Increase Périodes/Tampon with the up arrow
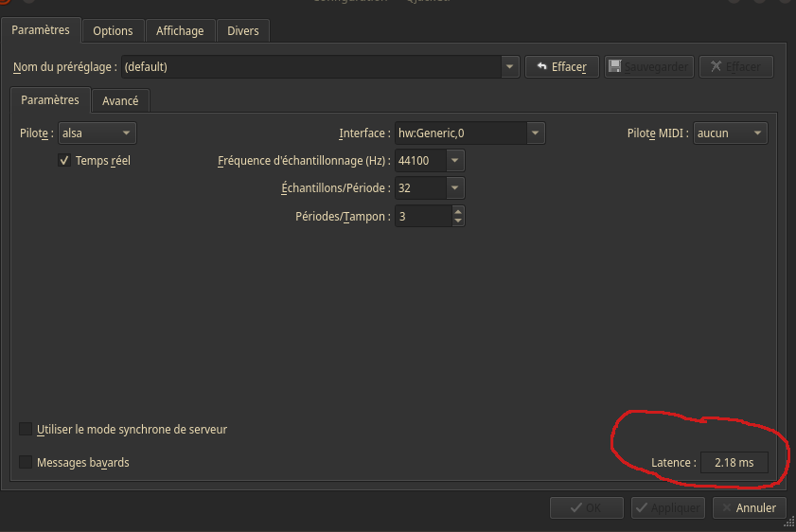This screenshot has width=796, height=532. 458,212
